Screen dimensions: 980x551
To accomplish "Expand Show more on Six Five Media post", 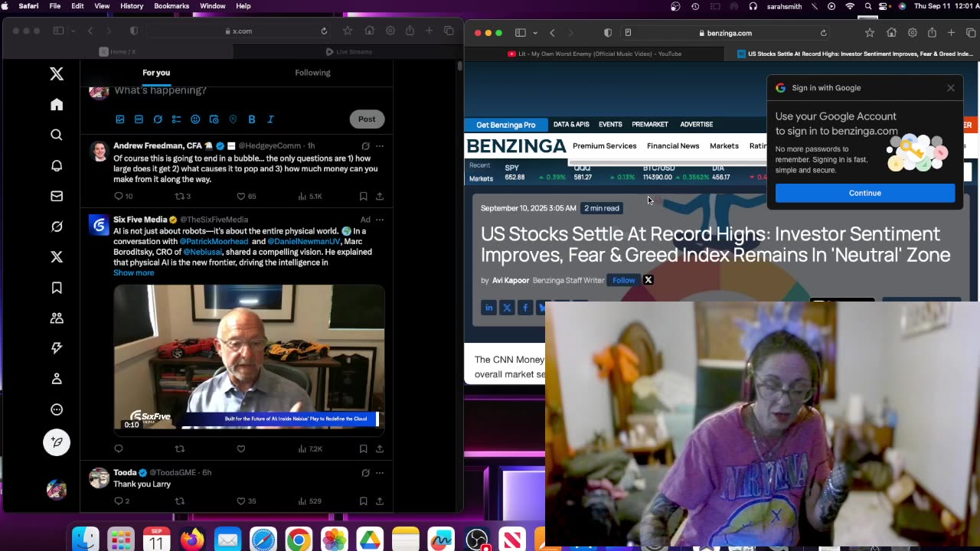I will [x=133, y=273].
